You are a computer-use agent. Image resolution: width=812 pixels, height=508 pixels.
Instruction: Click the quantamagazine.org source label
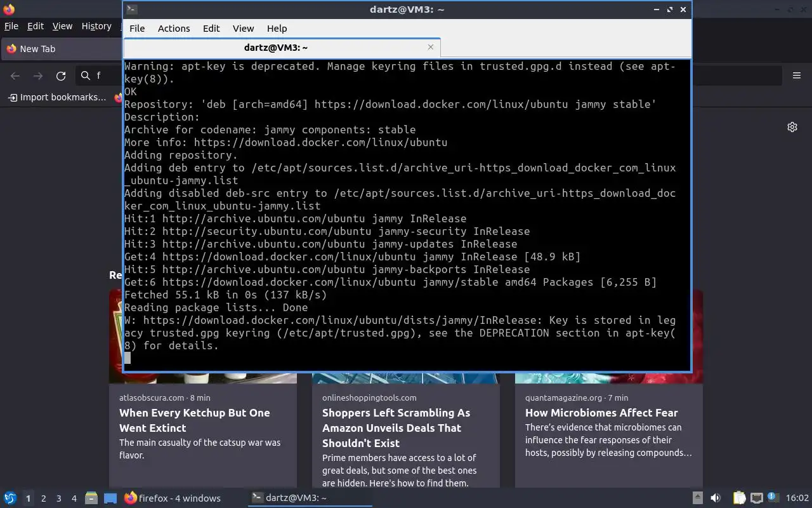563,398
